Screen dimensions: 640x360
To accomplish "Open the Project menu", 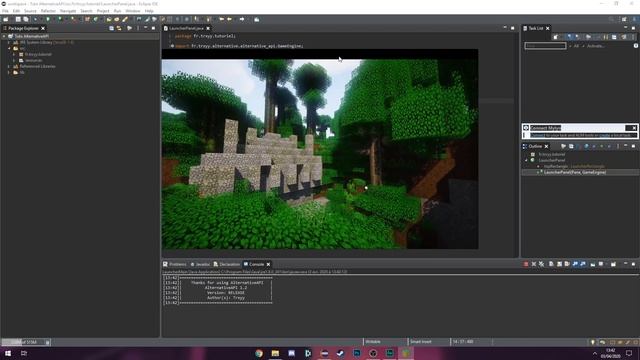I will (x=103, y=11).
